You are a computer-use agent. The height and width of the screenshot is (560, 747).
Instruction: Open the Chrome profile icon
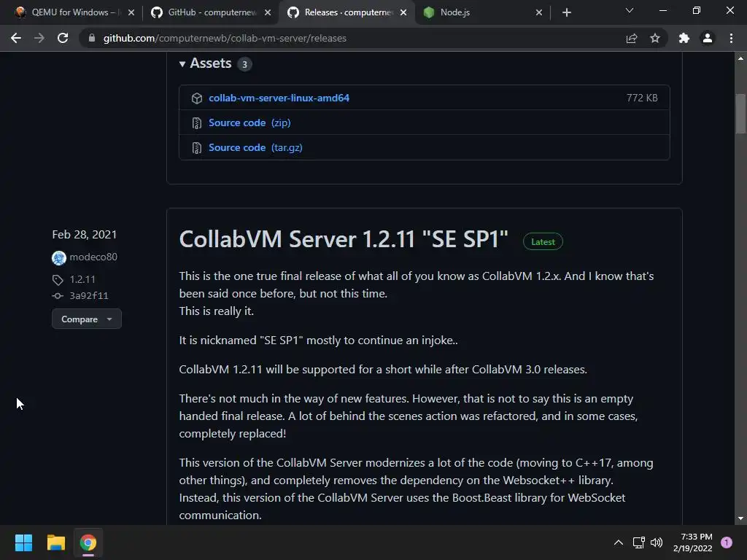(708, 38)
